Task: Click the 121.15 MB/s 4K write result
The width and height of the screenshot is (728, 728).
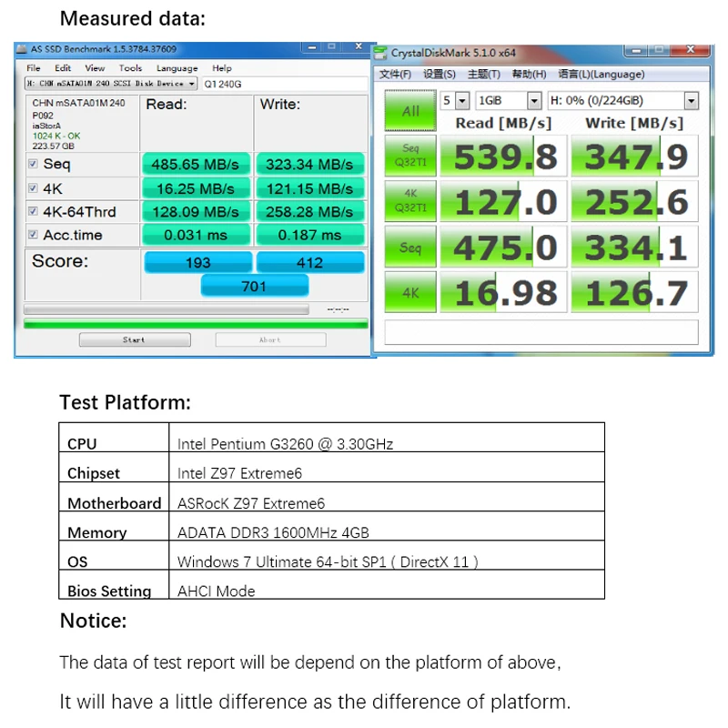Action: [x=310, y=188]
